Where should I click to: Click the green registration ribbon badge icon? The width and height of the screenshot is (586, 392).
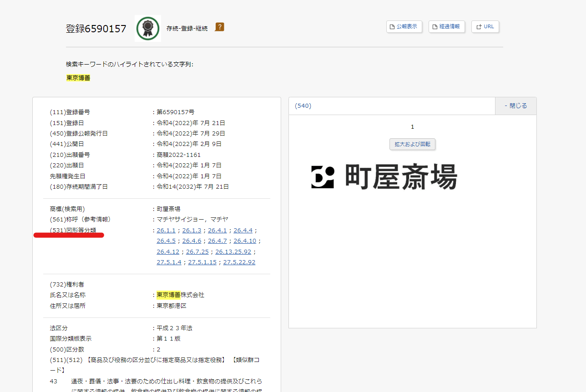(147, 28)
